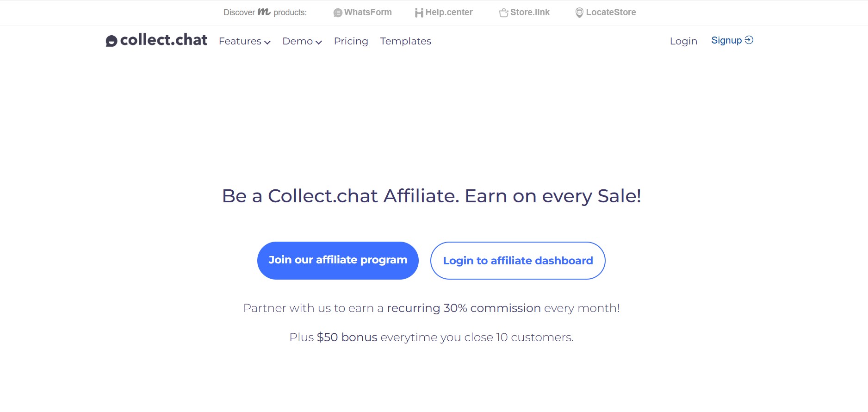Click the WhatsForm chat bubble icon
Screen dimensions: 868x412
coord(338,12)
